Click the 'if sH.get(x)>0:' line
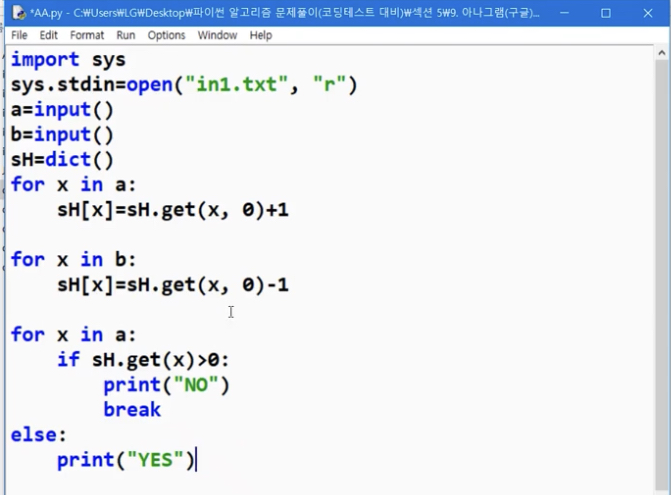671x495 pixels. coord(143,360)
